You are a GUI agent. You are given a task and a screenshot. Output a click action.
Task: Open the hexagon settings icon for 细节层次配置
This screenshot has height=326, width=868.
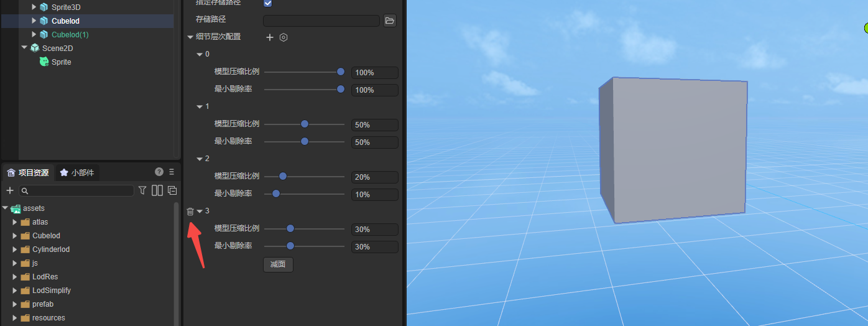coord(284,37)
